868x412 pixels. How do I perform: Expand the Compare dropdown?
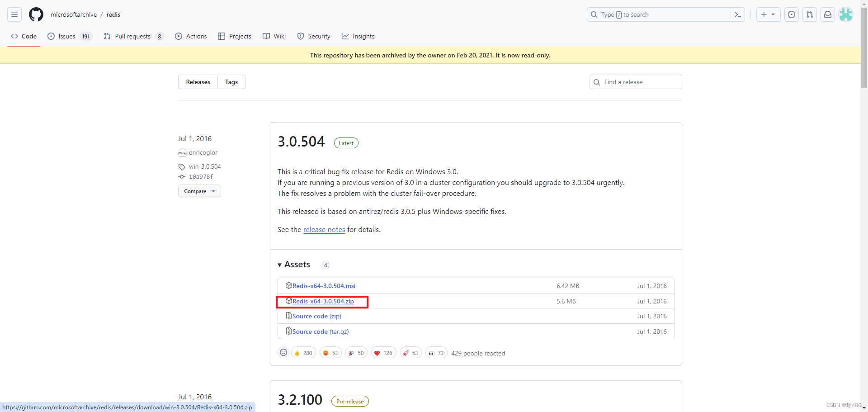199,191
